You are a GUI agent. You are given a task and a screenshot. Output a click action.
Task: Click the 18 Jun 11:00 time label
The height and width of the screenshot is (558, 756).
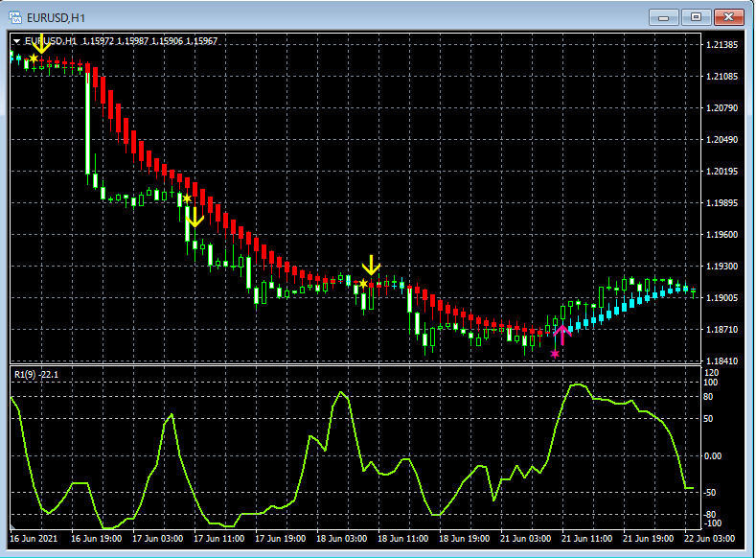click(x=402, y=538)
